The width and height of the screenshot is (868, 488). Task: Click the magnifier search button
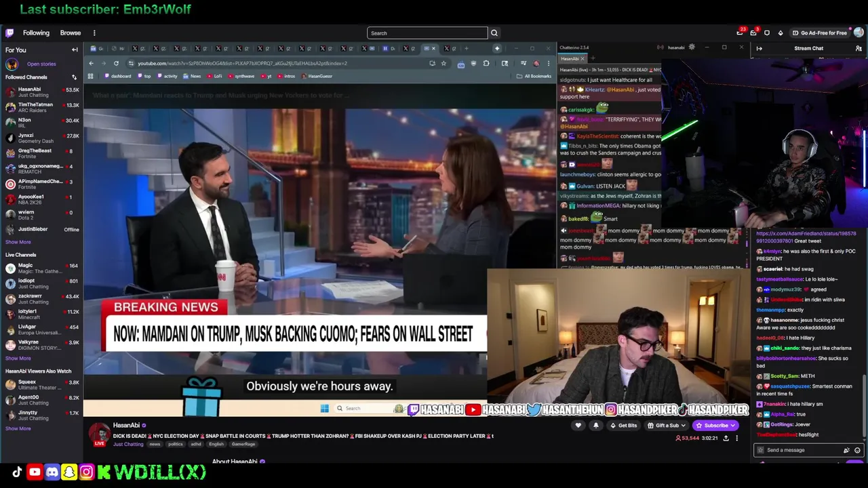[x=494, y=33]
